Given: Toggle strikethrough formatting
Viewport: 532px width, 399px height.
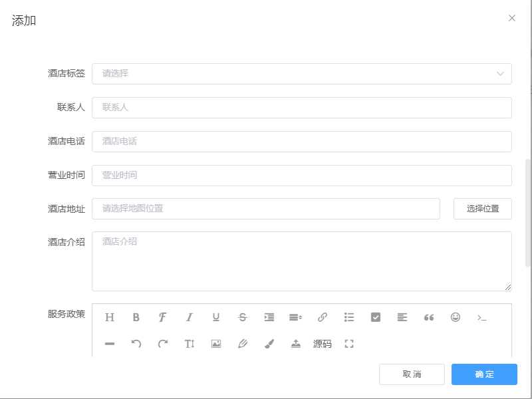Looking at the screenshot, I should (243, 317).
